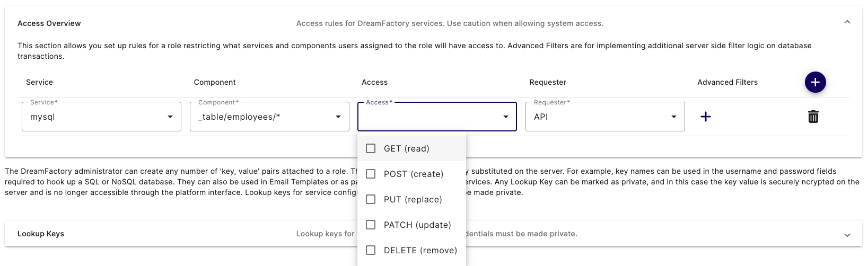Viewport: 868px width, 266px height.
Task: Collapse the Access Overview section
Action: coord(847,22)
